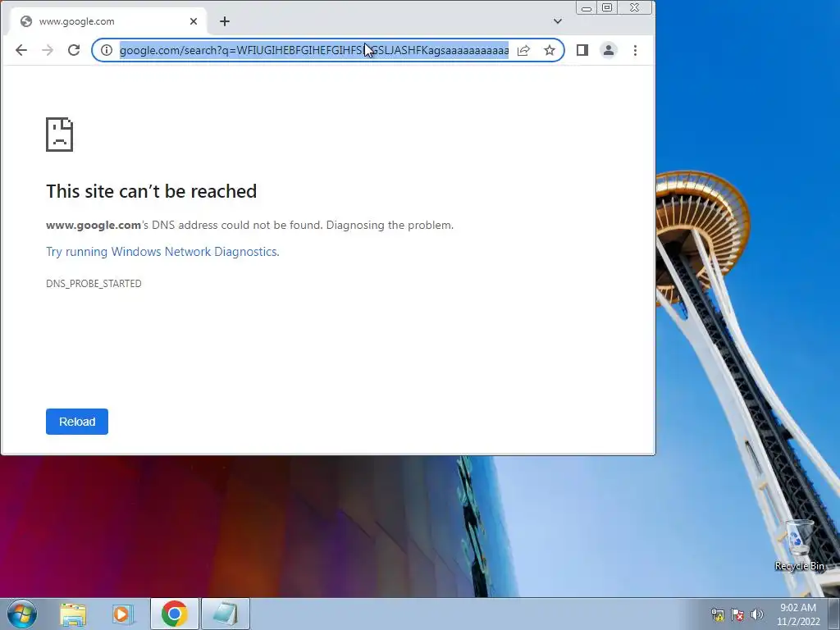Close the www.google.com tab

[x=194, y=21]
